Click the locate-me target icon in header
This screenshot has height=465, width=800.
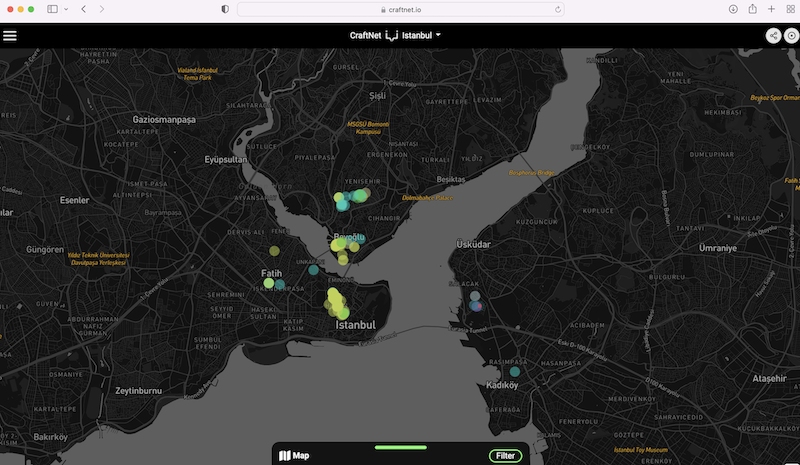tap(791, 36)
